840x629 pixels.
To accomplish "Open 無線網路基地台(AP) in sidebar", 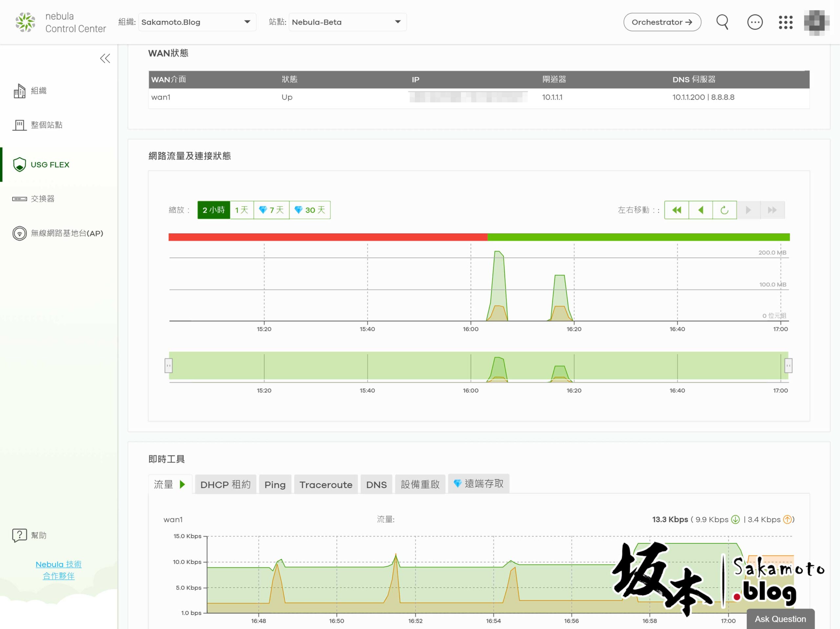I will coord(58,233).
